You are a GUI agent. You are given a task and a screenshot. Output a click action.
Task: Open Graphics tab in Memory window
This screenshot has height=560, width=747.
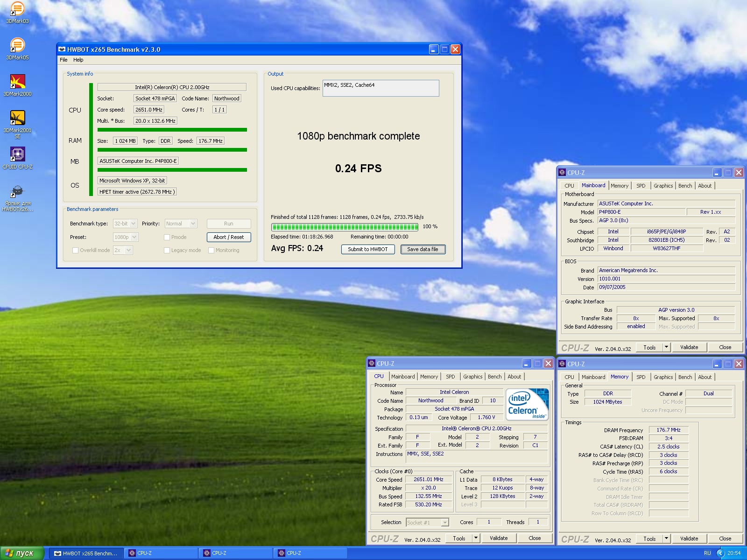663,377
